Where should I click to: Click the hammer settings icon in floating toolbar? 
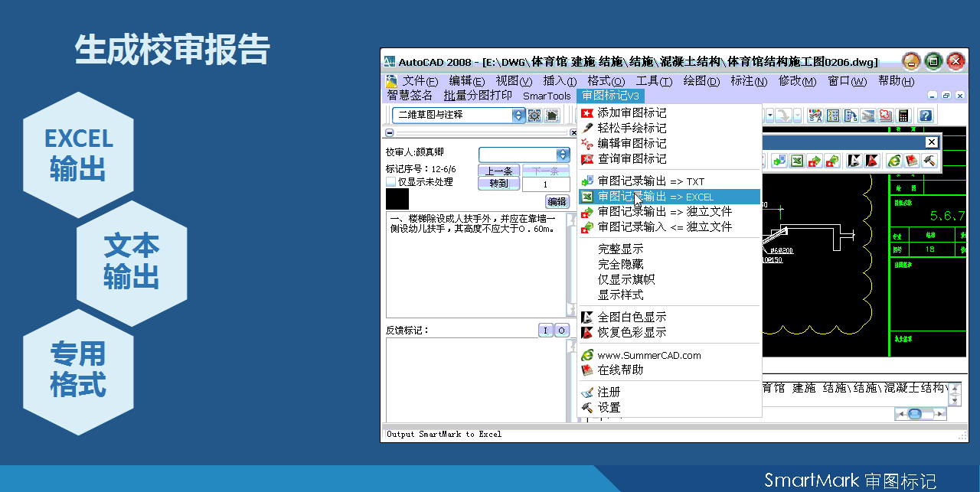click(929, 161)
